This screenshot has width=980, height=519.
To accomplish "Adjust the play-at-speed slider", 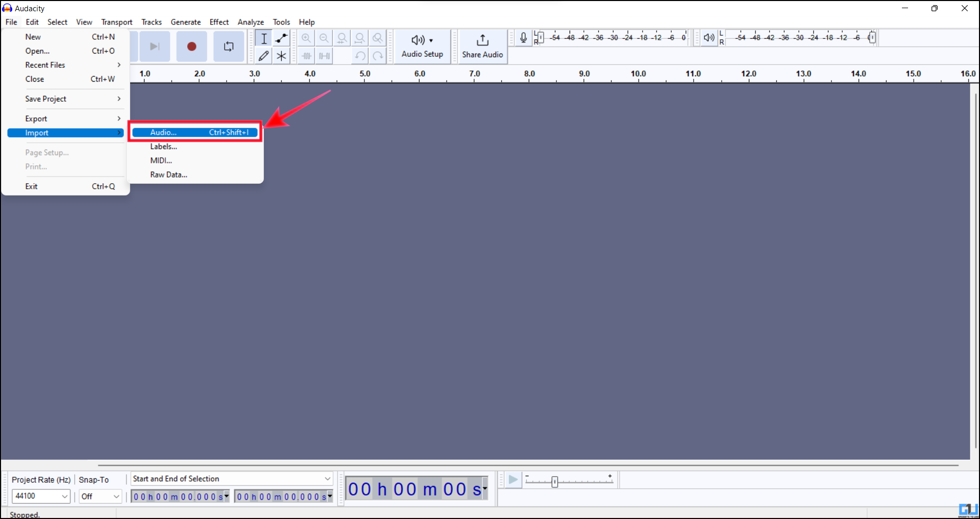I will pos(555,481).
